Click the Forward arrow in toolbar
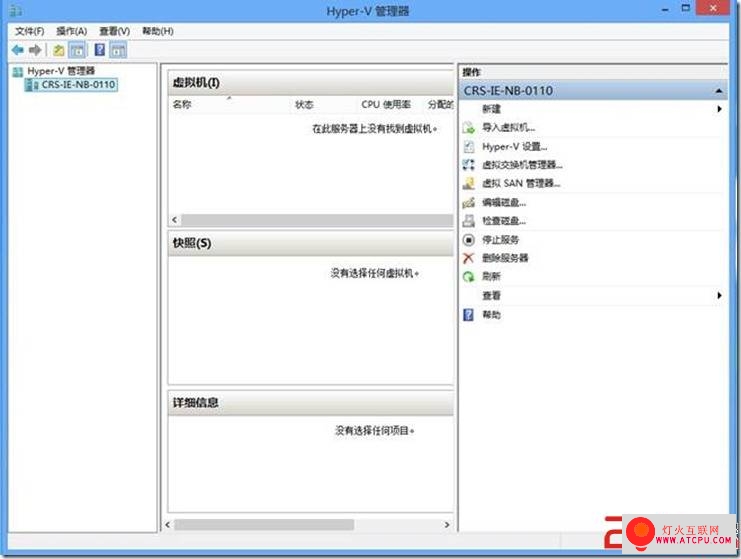Screen dimensions: 741x559 (35, 50)
